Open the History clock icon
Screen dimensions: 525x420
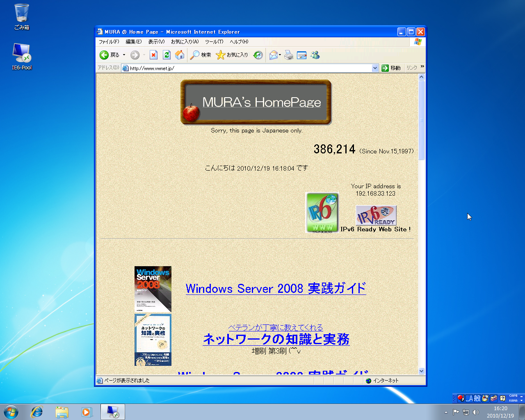pos(258,55)
